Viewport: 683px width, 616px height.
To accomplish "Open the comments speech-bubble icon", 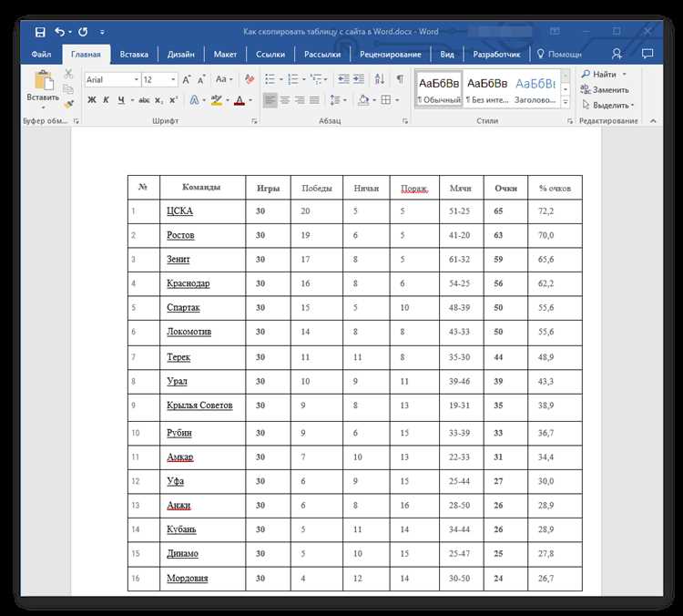I will click(647, 54).
